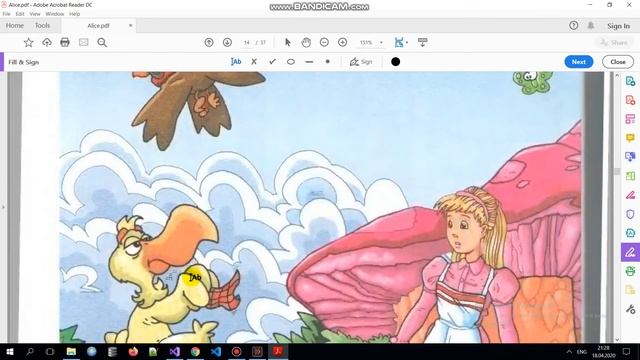Screen dimensions: 640x360
Task: Expand the left navigation pane arrow
Action: click(3, 207)
